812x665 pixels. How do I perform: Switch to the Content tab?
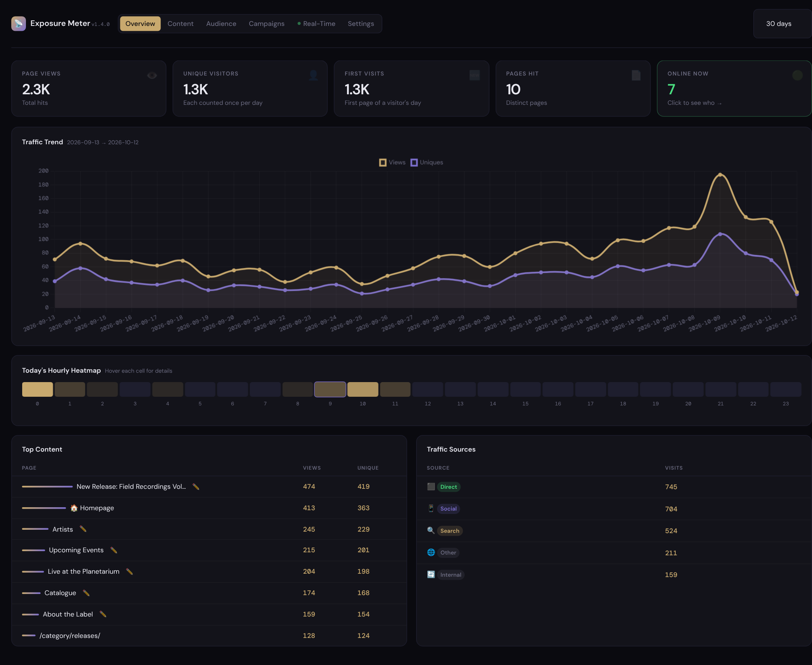tap(180, 23)
